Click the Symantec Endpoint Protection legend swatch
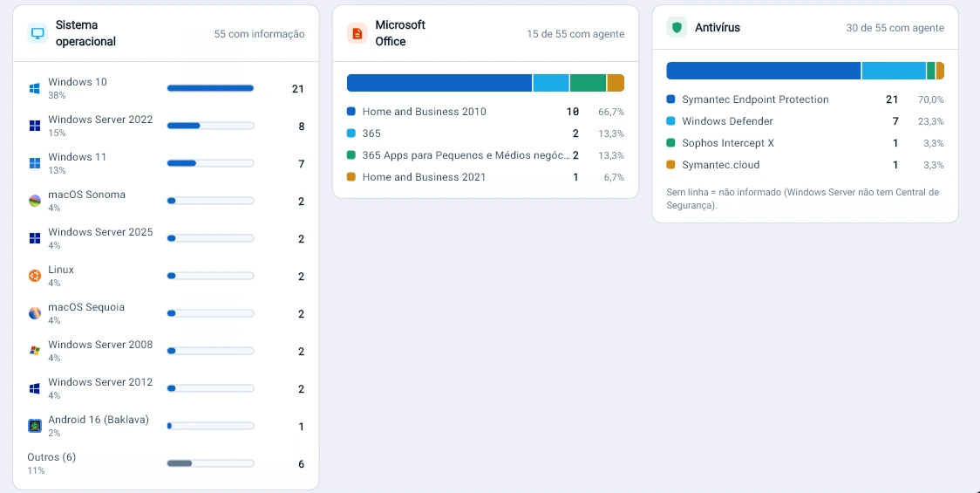The height and width of the screenshot is (493, 980). point(671,99)
